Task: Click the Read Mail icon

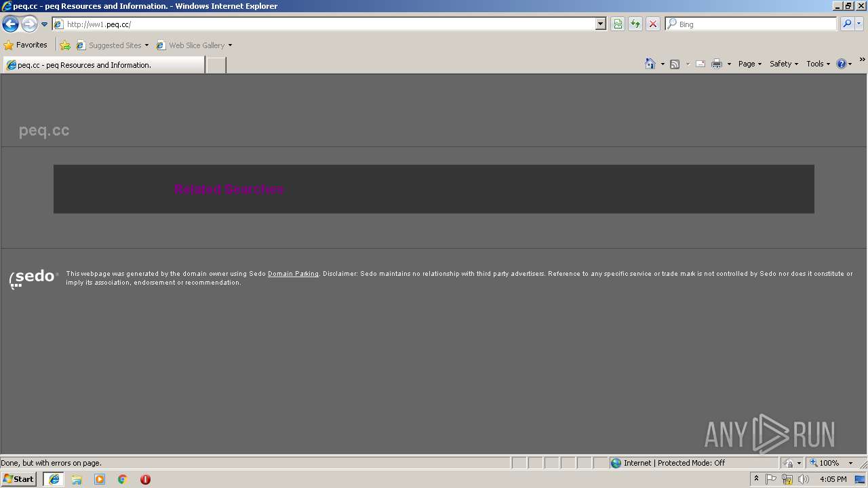Action: [701, 64]
